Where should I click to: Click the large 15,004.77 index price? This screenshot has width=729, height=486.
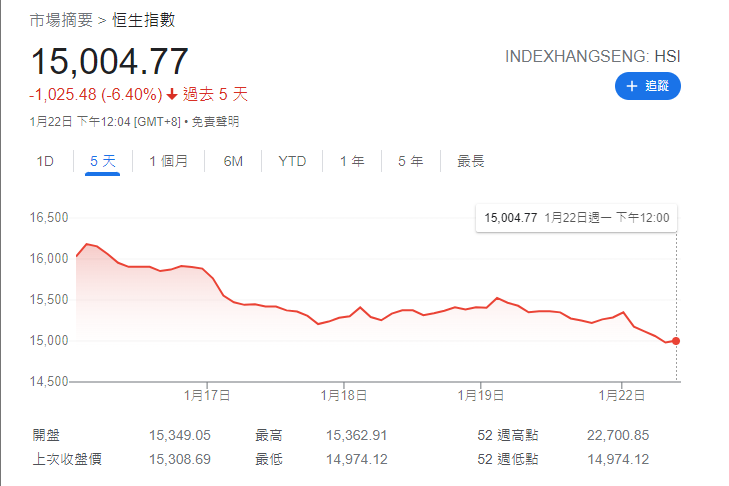(x=109, y=62)
